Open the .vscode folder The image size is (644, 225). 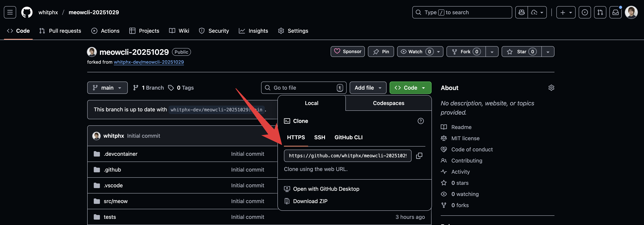(x=113, y=185)
